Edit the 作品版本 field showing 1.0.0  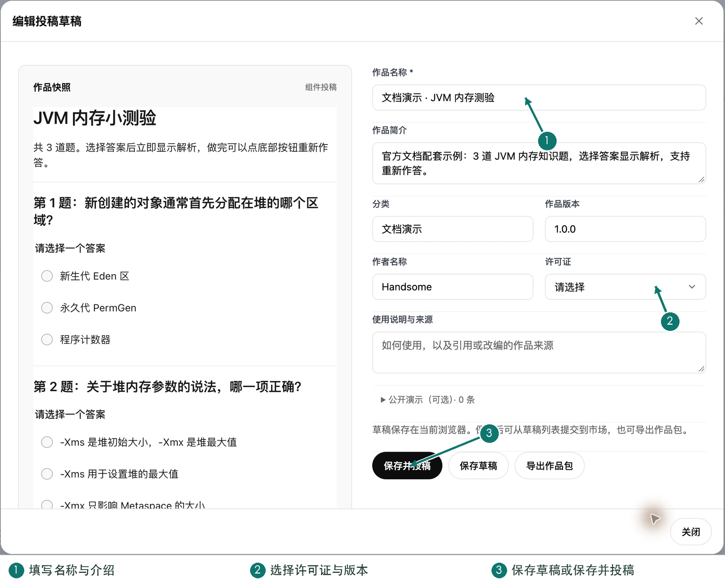pos(625,229)
